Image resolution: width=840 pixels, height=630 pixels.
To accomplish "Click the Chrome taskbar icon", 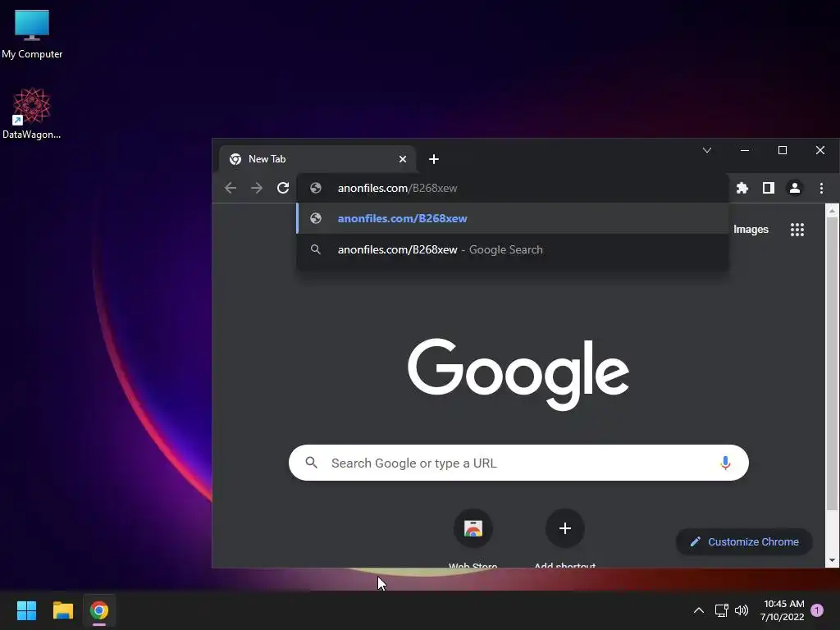I will [99, 610].
